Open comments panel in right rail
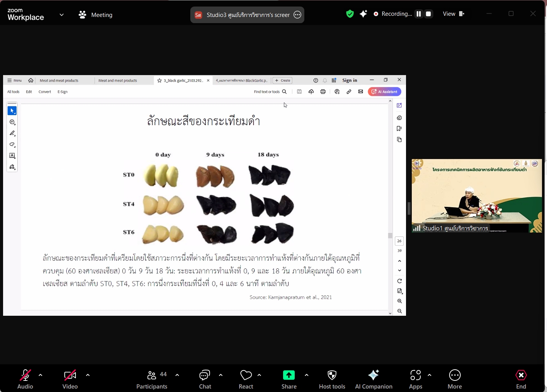547x392 pixels. coord(399,118)
